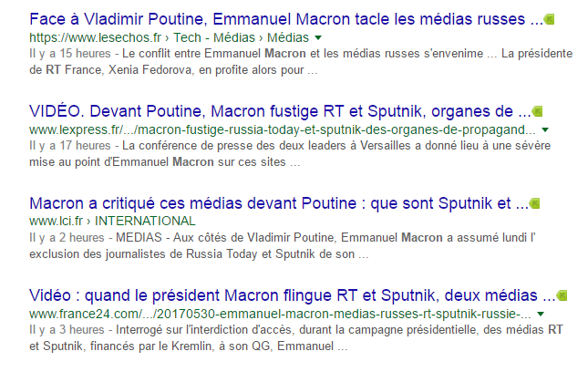
Task: Click green tag icon after LCI title
Action: coord(535,202)
